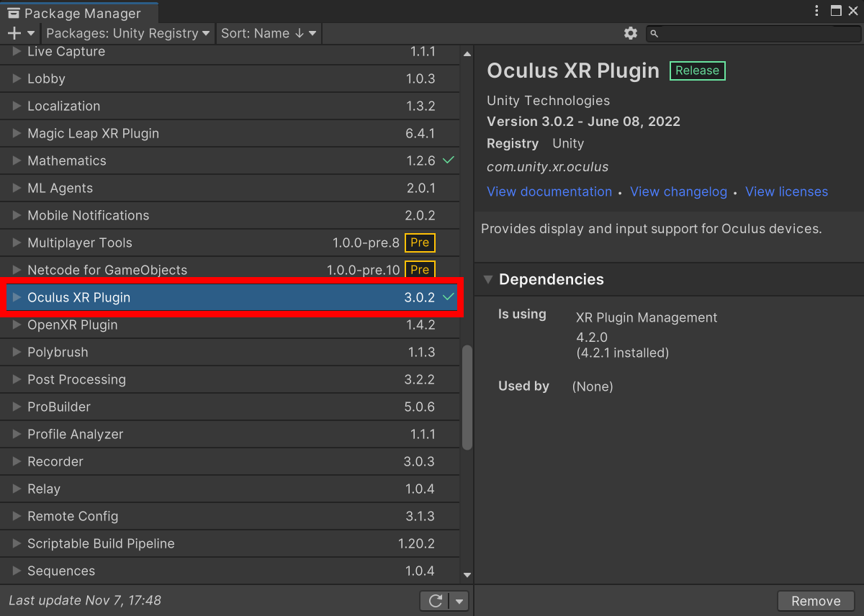Select the OpenXR Plugin package
Image resolution: width=864 pixels, height=616 pixels.
click(230, 325)
